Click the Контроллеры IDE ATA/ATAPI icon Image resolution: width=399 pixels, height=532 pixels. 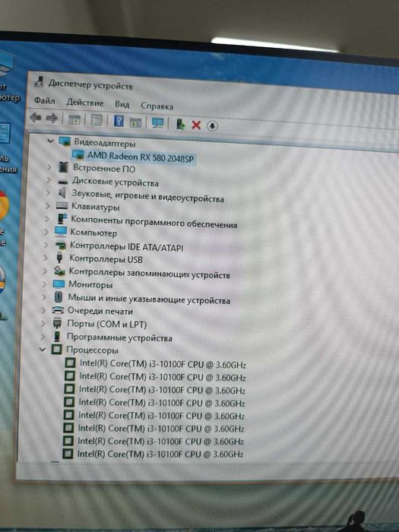pos(60,245)
